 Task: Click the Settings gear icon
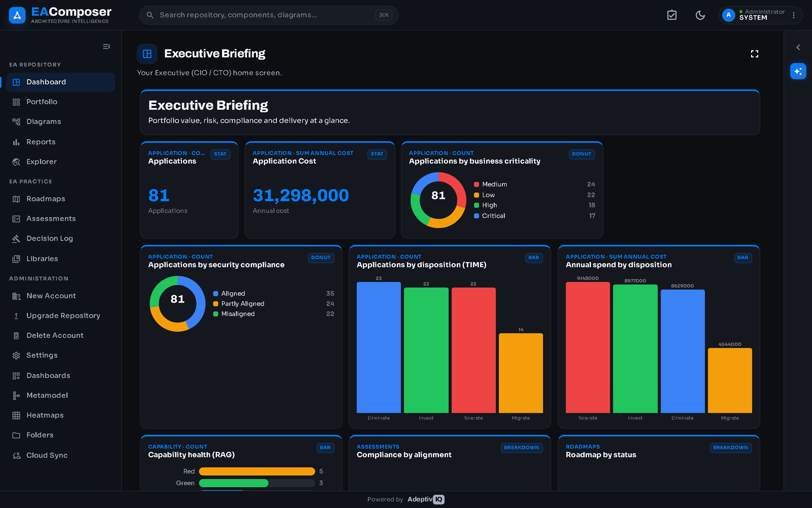coord(16,355)
